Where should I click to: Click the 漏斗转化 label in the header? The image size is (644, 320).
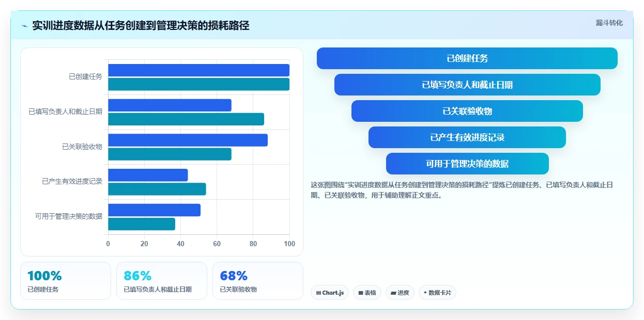click(609, 23)
